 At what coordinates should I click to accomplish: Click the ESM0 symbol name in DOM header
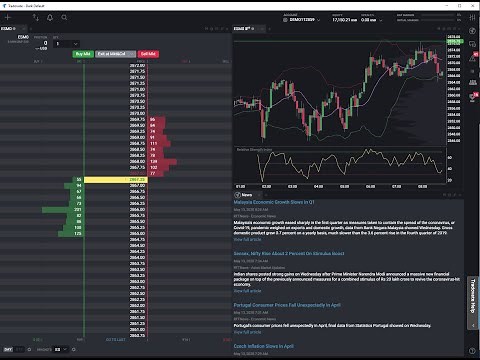pyautogui.click(x=23, y=37)
